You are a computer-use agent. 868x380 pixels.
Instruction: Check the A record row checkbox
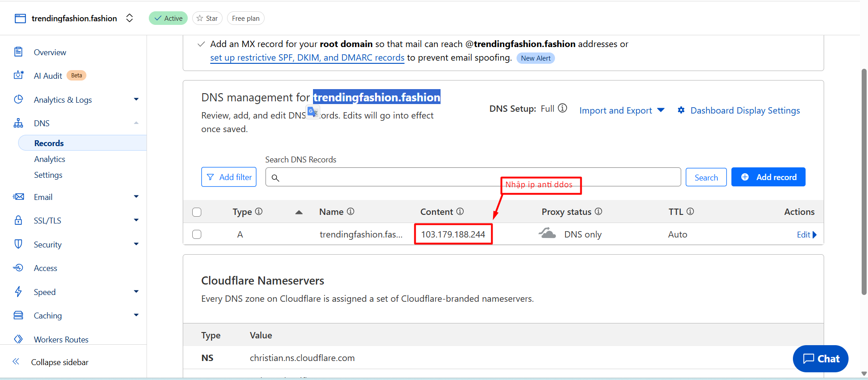[197, 234]
